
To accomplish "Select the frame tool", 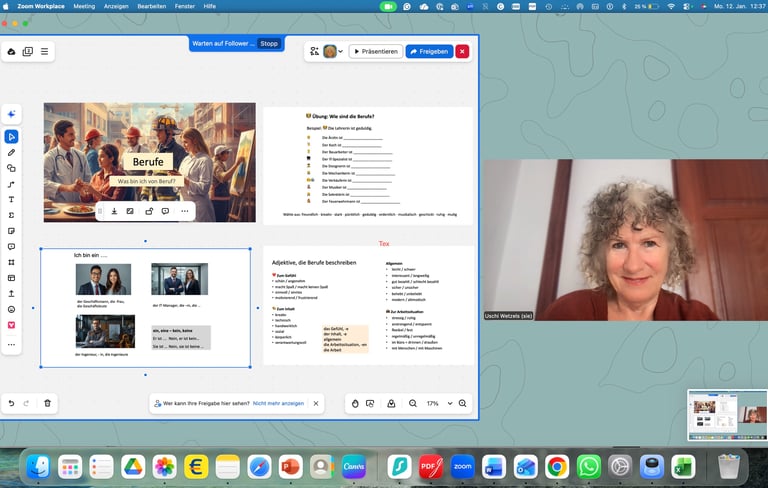I will 11,262.
